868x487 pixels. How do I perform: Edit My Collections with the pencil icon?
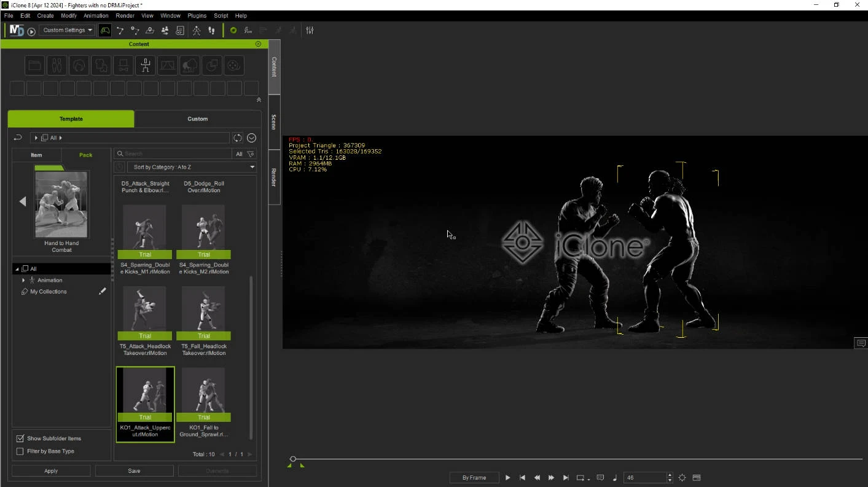coord(102,292)
